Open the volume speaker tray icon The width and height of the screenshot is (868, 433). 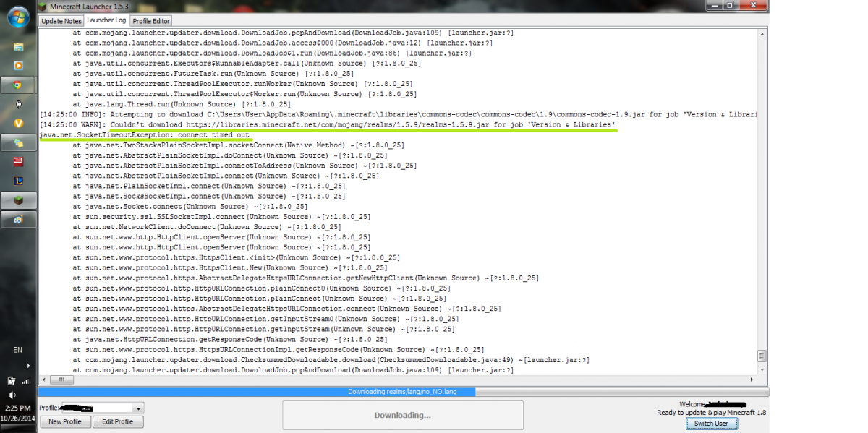click(12, 395)
